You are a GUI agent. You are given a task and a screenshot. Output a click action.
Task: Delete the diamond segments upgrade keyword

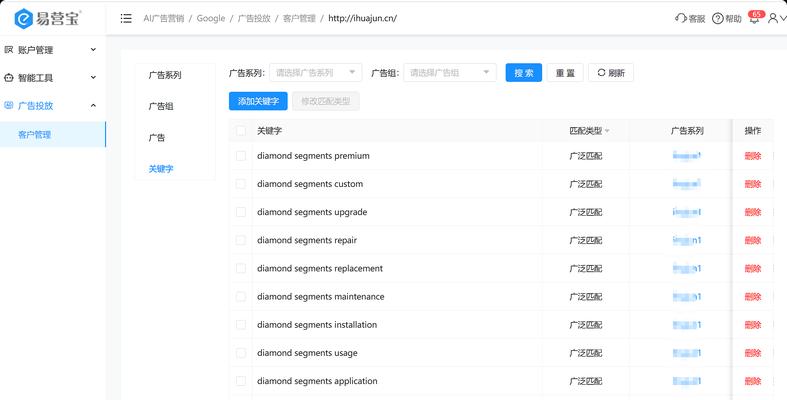[x=753, y=212]
